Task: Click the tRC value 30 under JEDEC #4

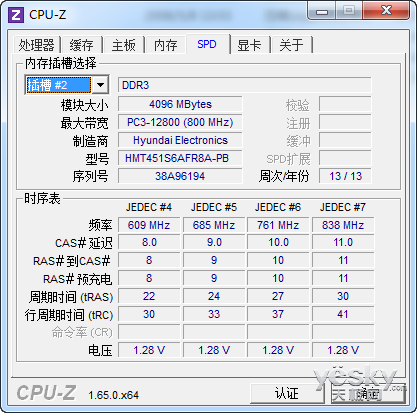Action: (149, 314)
